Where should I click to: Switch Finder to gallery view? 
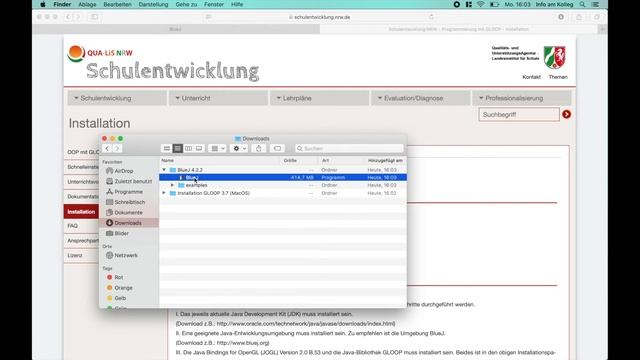click(x=199, y=149)
